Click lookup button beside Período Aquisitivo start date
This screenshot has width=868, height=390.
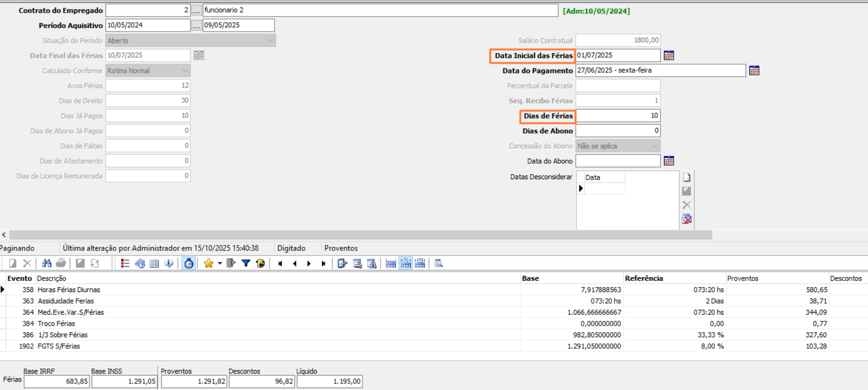[x=196, y=26]
